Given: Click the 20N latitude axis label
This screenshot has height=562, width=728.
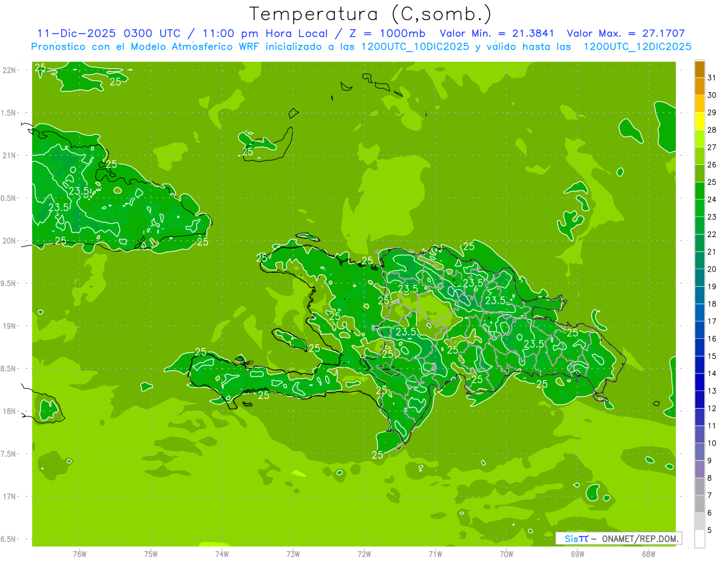Looking at the screenshot, I should click(x=10, y=241).
